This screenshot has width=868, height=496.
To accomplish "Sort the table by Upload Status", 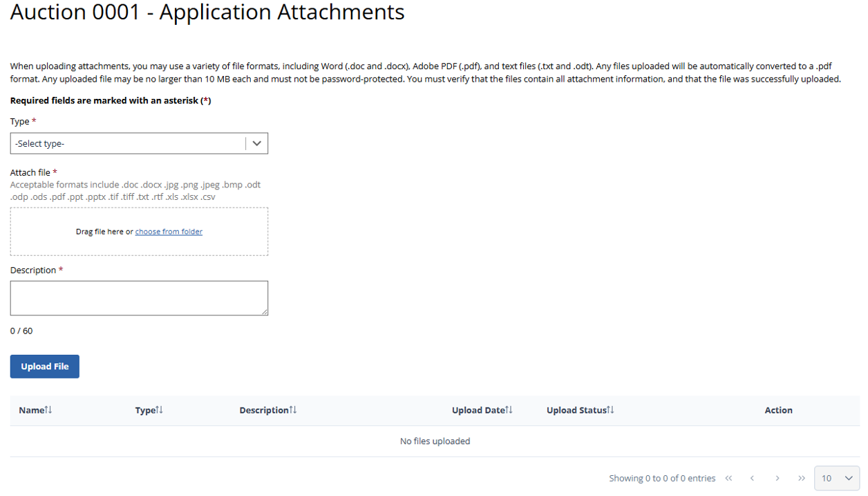I will (610, 410).
